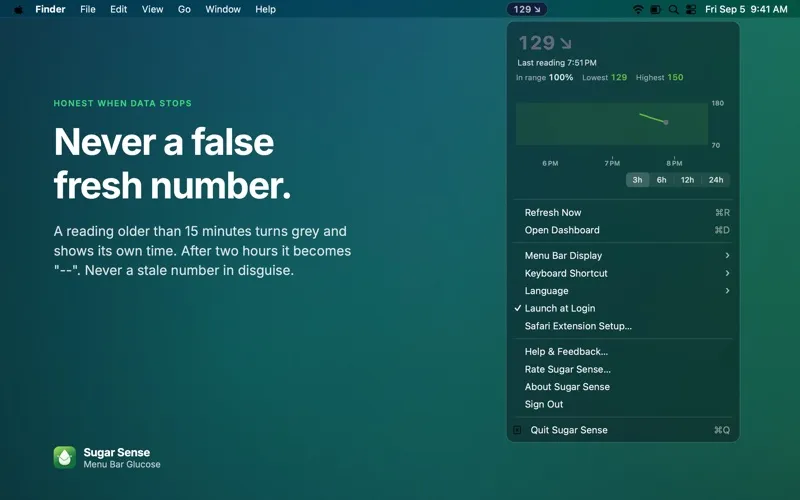Open the Help menu in menu bar

(x=265, y=9)
